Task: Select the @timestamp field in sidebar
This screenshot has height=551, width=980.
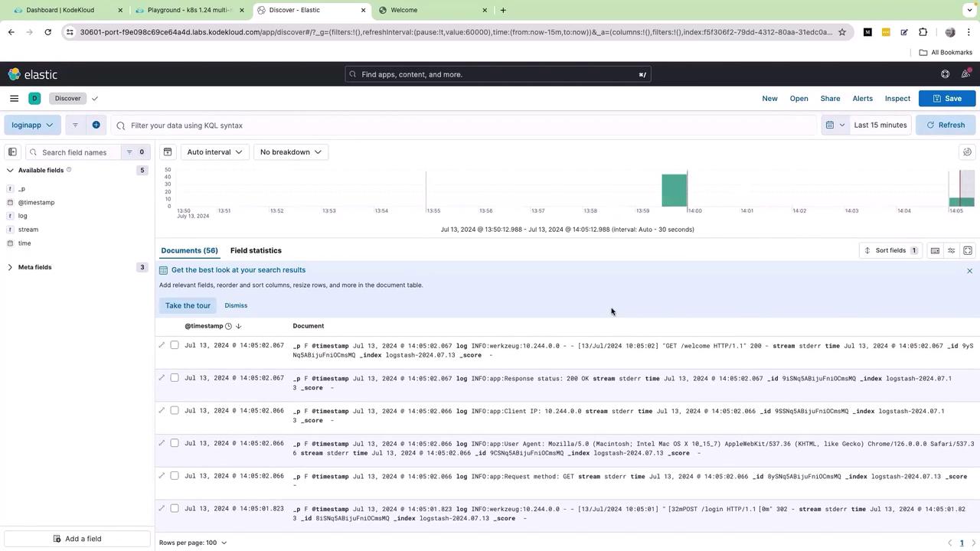Action: pyautogui.click(x=37, y=202)
